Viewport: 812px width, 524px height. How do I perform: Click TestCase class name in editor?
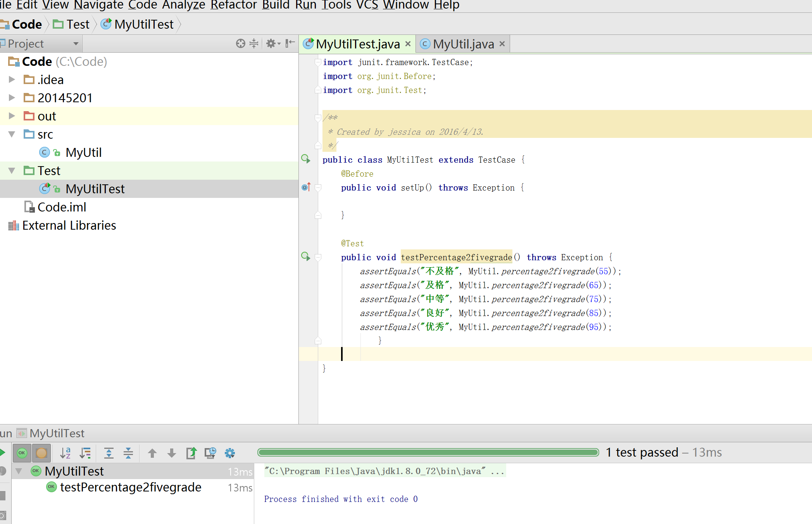pos(497,160)
